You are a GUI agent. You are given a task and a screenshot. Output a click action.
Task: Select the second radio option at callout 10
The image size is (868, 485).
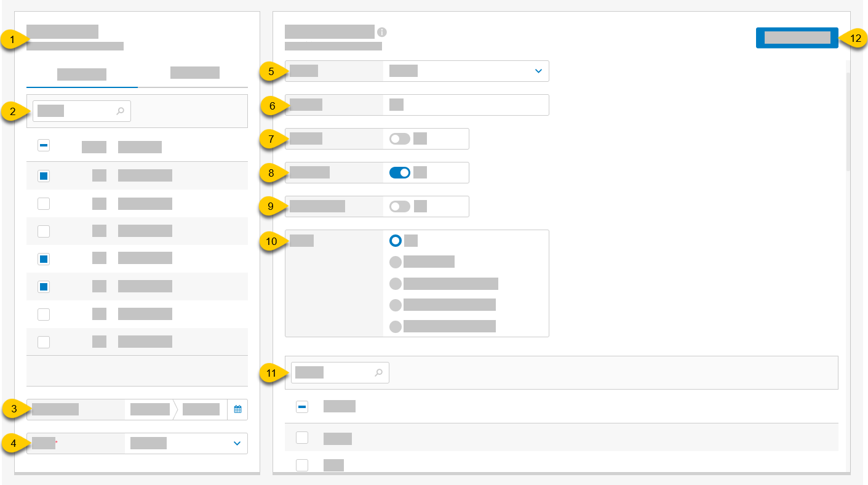click(x=396, y=262)
